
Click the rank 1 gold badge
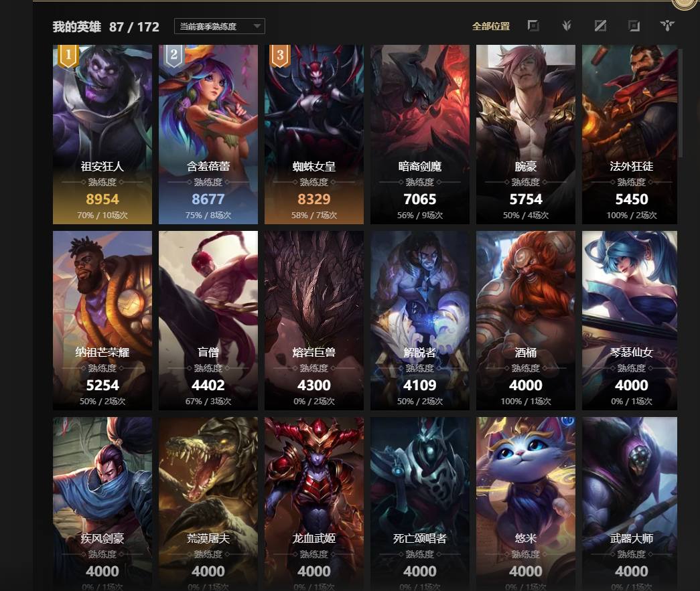(x=68, y=56)
